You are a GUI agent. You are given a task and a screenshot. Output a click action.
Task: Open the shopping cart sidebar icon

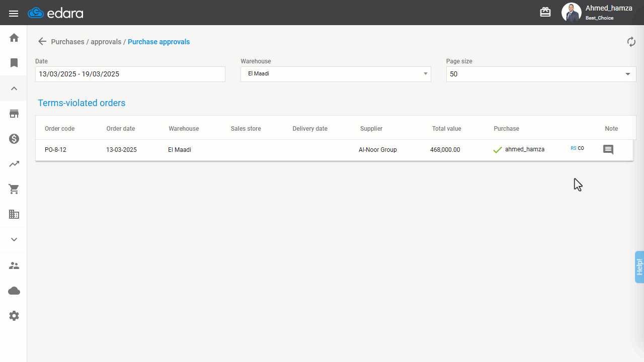click(14, 189)
